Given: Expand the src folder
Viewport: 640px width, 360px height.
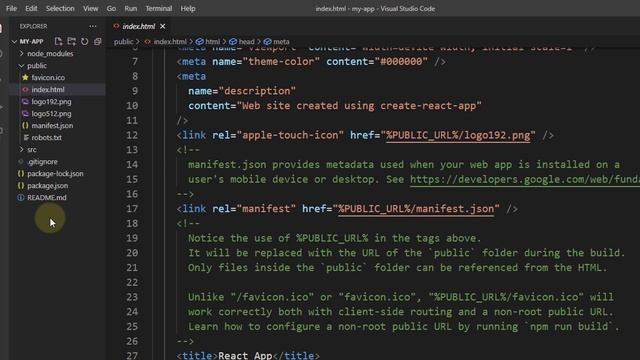Looking at the screenshot, I should tap(32, 149).
